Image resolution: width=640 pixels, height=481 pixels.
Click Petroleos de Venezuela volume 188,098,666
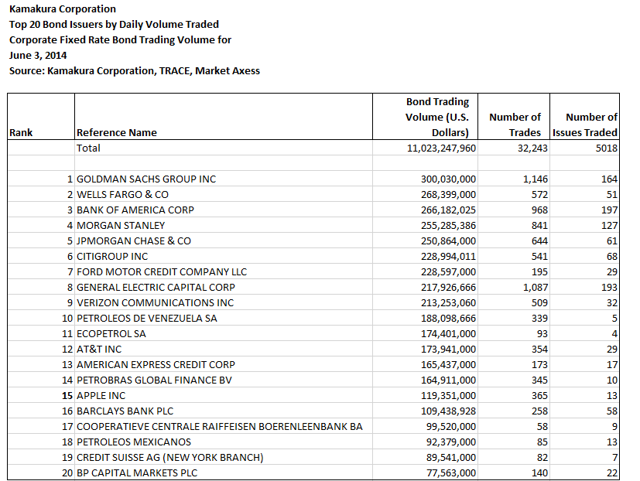coord(449,318)
